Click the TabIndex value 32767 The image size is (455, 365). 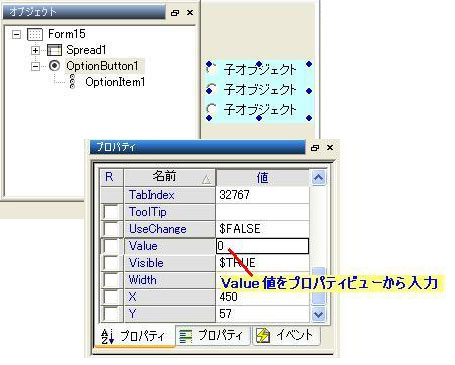tap(262, 195)
